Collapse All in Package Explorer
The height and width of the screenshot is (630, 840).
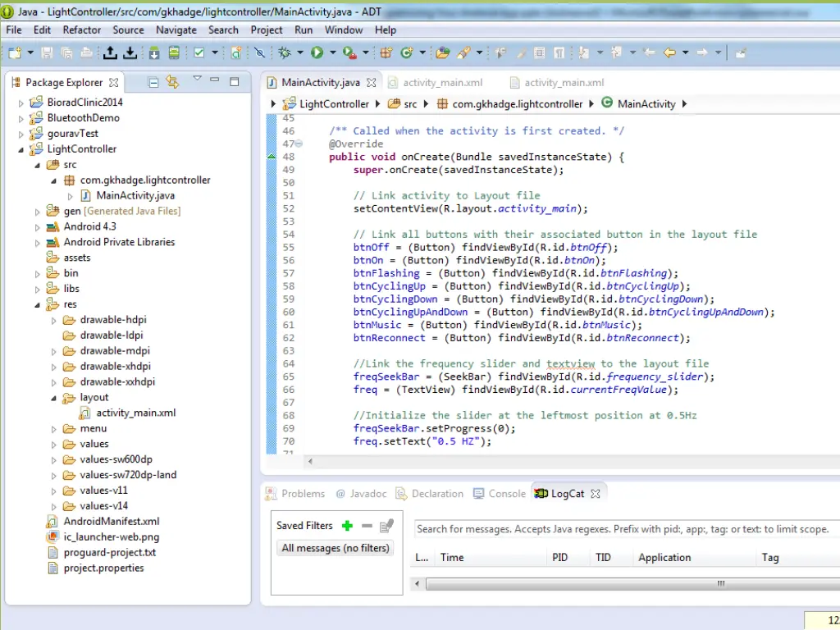[153, 82]
